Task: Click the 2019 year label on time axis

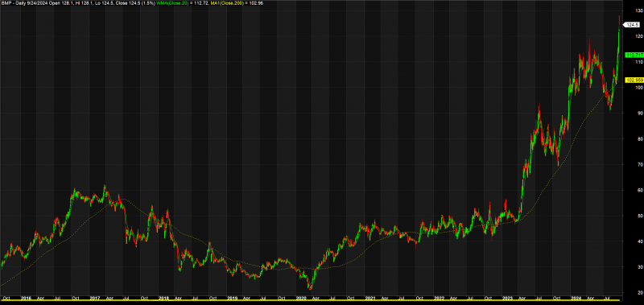Action: [232, 298]
